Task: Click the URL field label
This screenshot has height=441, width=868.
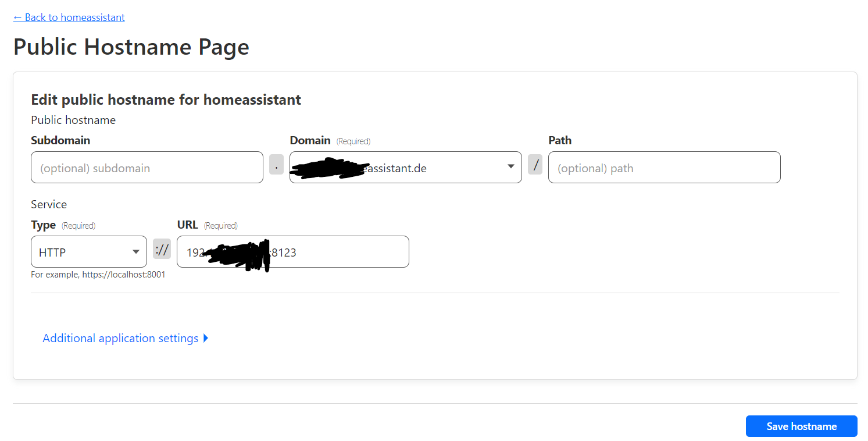Action: (188, 225)
